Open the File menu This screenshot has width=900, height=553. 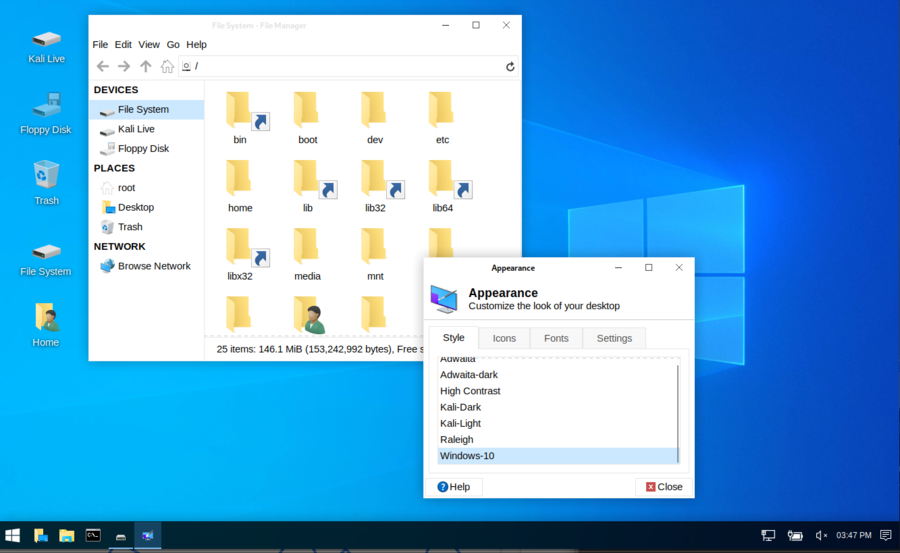tap(100, 44)
